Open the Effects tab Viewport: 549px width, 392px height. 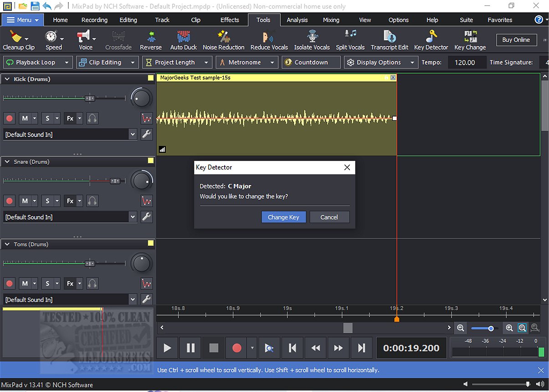(x=230, y=20)
